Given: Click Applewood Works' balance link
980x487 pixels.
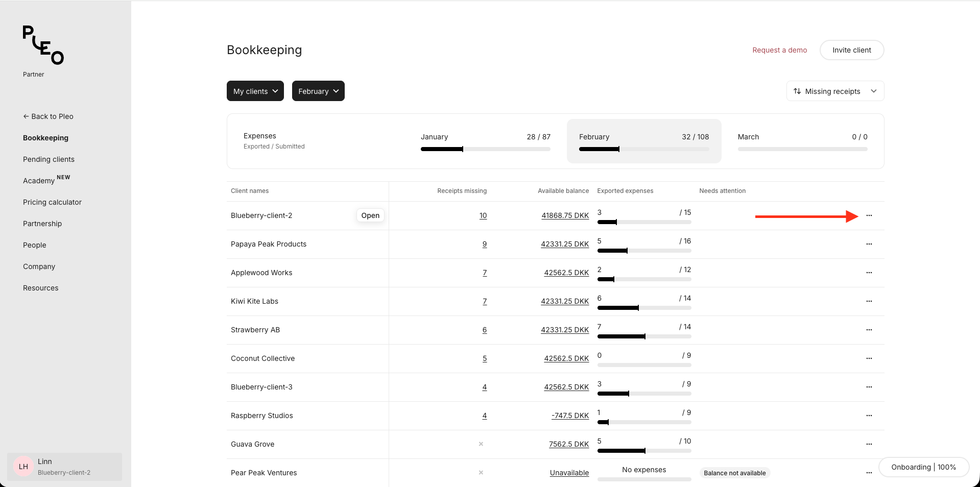Looking at the screenshot, I should (566, 273).
